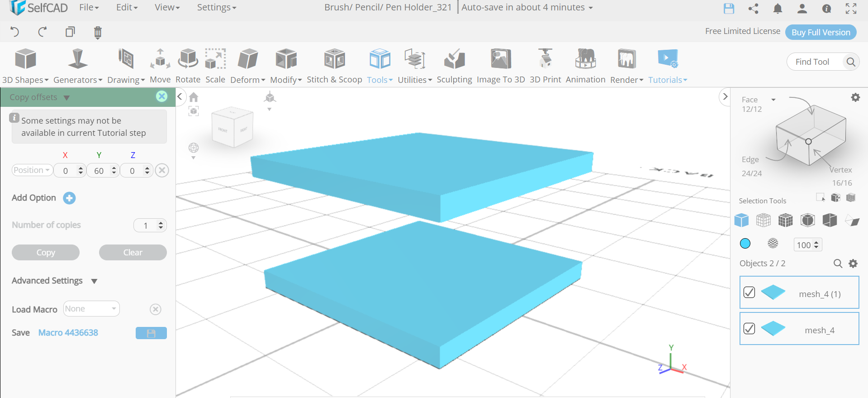
Task: Click the search icon in Find Tool
Action: pyautogui.click(x=850, y=62)
